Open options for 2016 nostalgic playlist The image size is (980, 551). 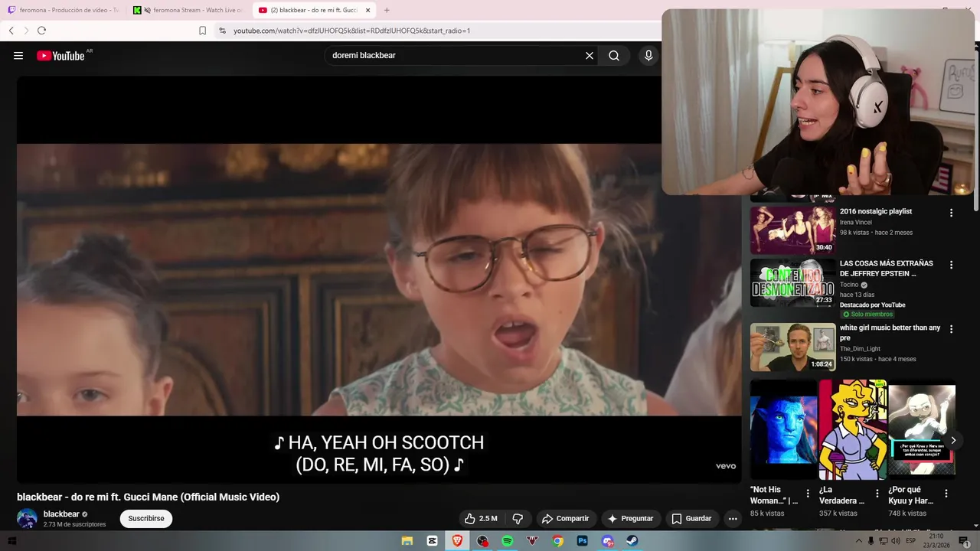coord(952,213)
